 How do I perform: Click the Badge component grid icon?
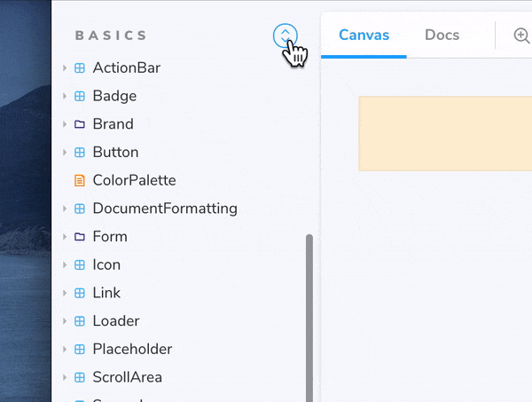[x=80, y=96]
